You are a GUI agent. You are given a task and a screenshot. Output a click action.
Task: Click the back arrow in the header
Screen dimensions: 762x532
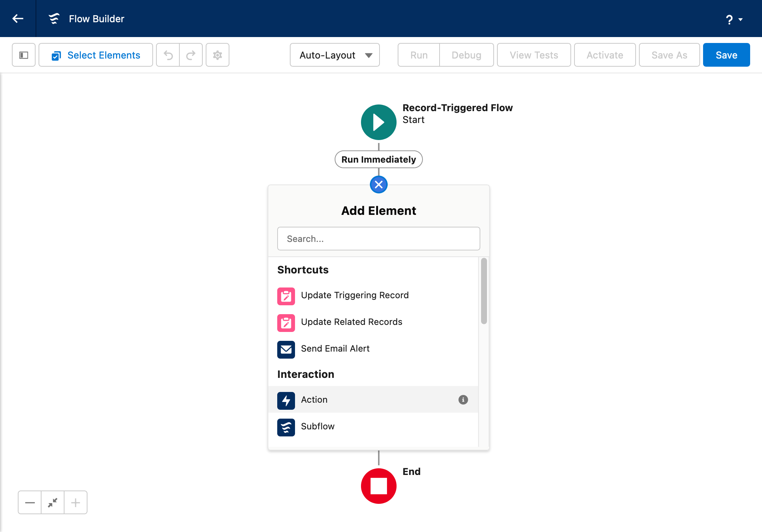[x=18, y=19]
